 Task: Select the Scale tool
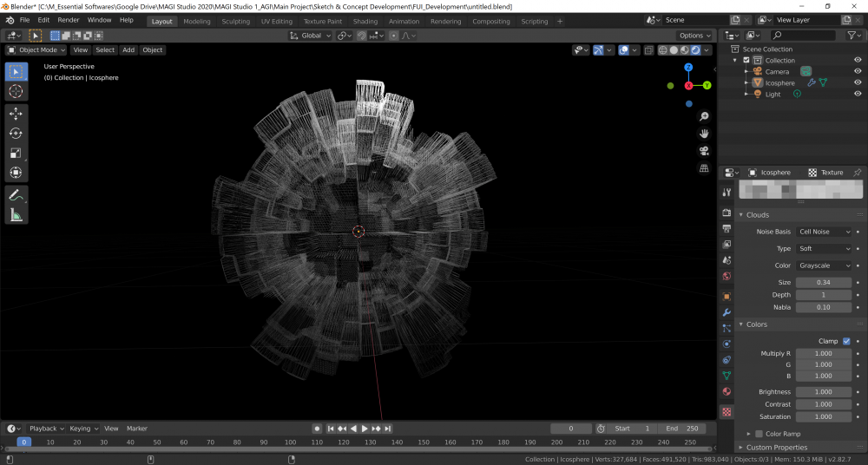[16, 153]
